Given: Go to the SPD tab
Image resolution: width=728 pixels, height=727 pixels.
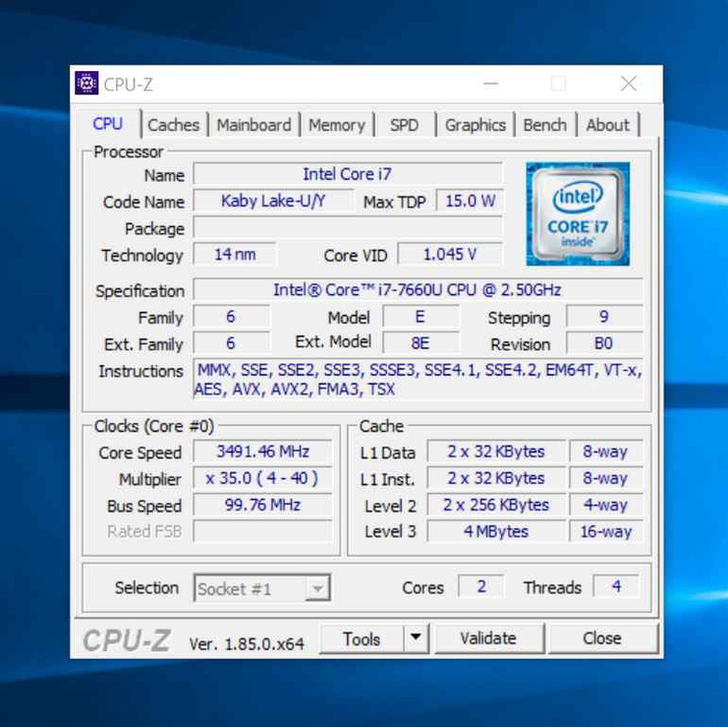Looking at the screenshot, I should (404, 125).
